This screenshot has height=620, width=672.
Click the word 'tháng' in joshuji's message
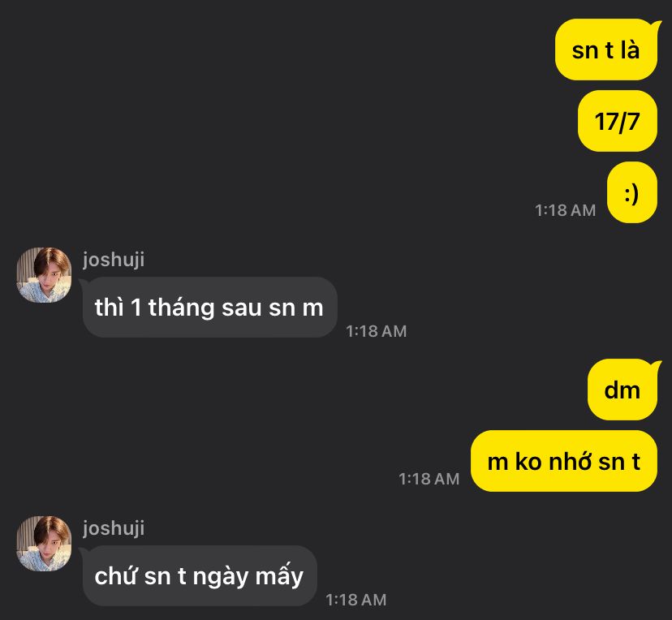click(181, 308)
